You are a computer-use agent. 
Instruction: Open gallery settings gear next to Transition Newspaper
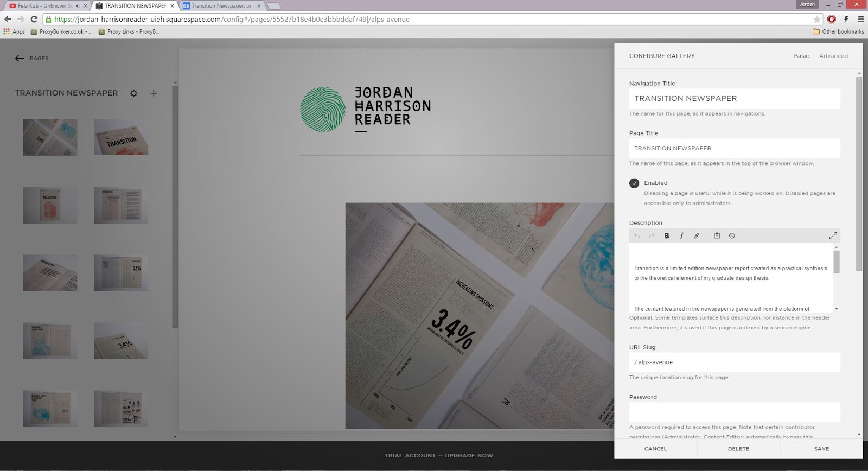[134, 93]
